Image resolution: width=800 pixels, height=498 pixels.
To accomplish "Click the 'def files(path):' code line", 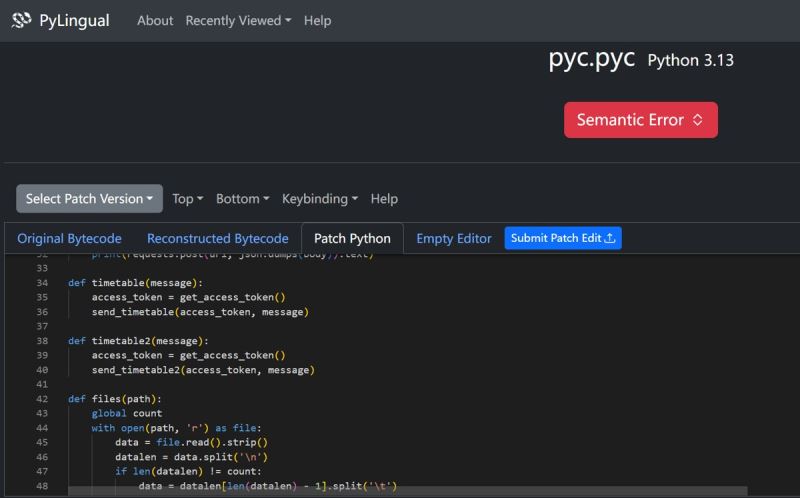I will [115, 399].
